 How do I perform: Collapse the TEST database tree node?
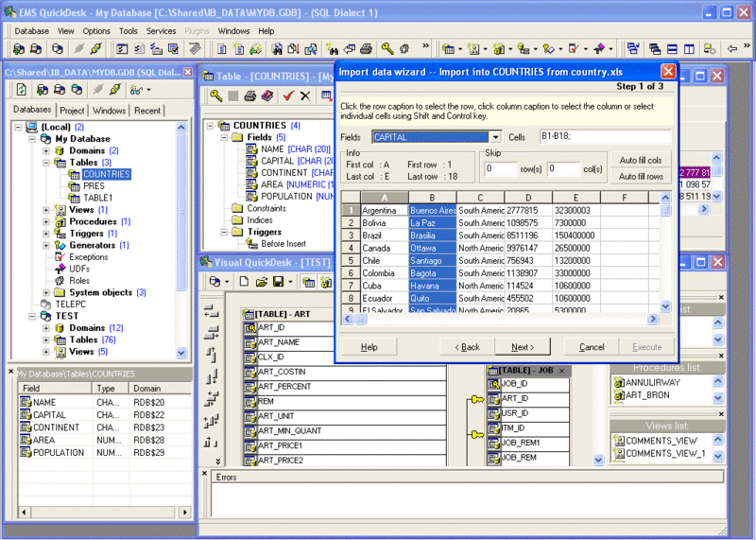click(32, 316)
